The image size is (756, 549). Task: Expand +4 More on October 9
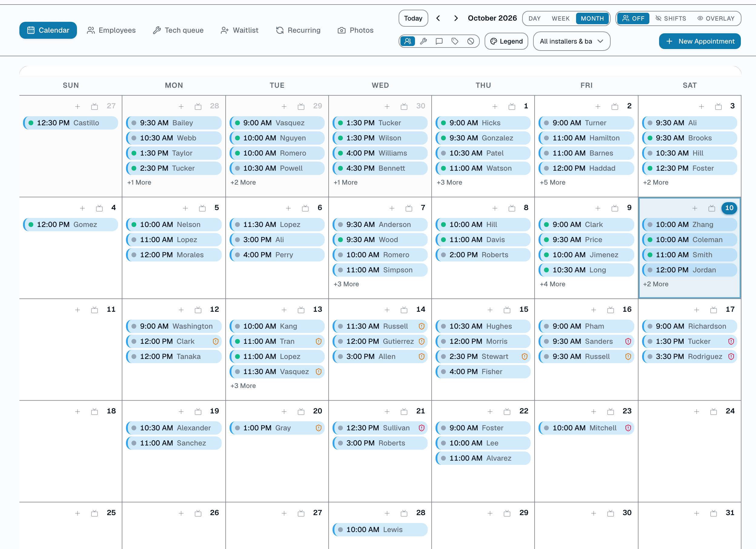pos(552,284)
